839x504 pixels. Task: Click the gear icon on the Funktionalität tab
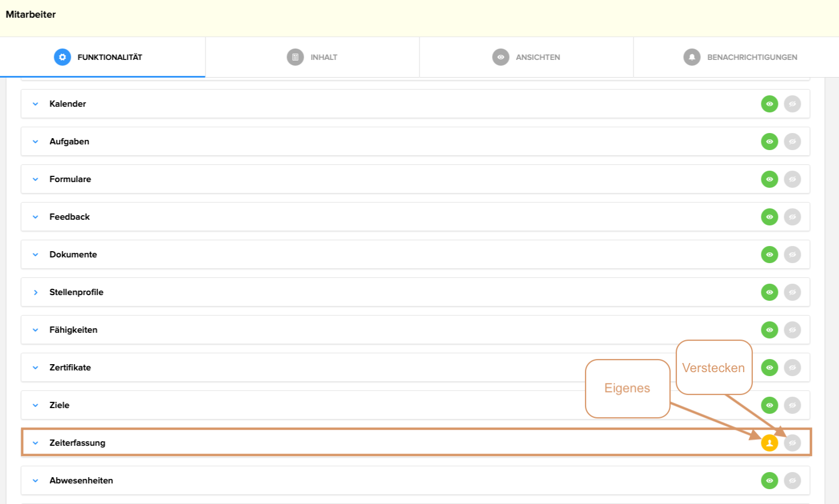coord(62,57)
